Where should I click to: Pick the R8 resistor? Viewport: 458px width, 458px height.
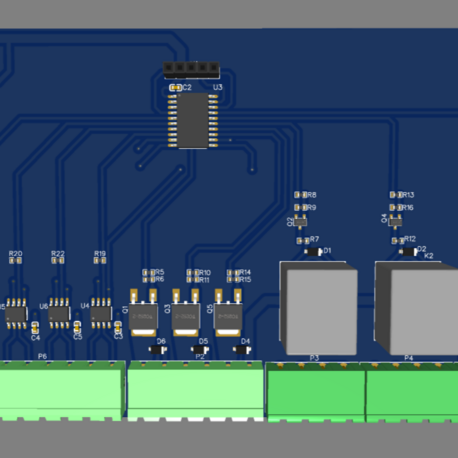(301, 195)
